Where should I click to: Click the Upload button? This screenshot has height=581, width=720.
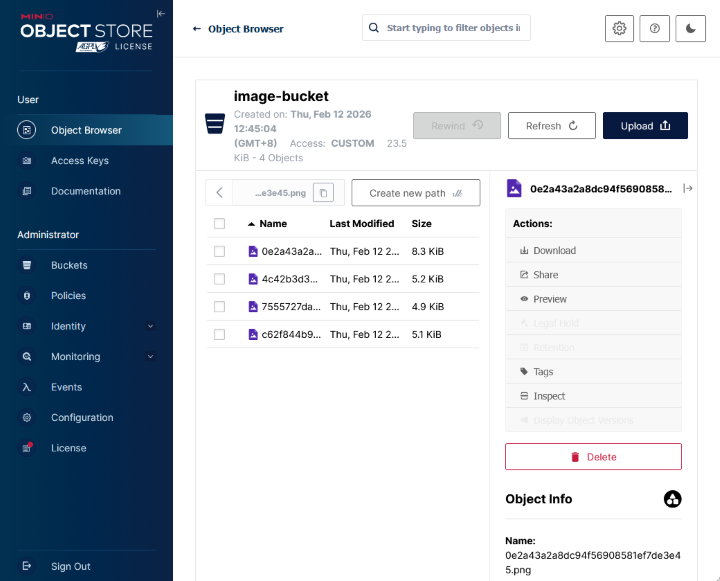pos(645,126)
